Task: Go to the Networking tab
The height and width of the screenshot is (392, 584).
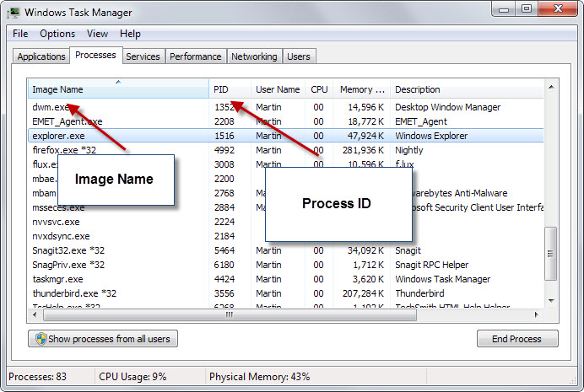Action: click(254, 56)
